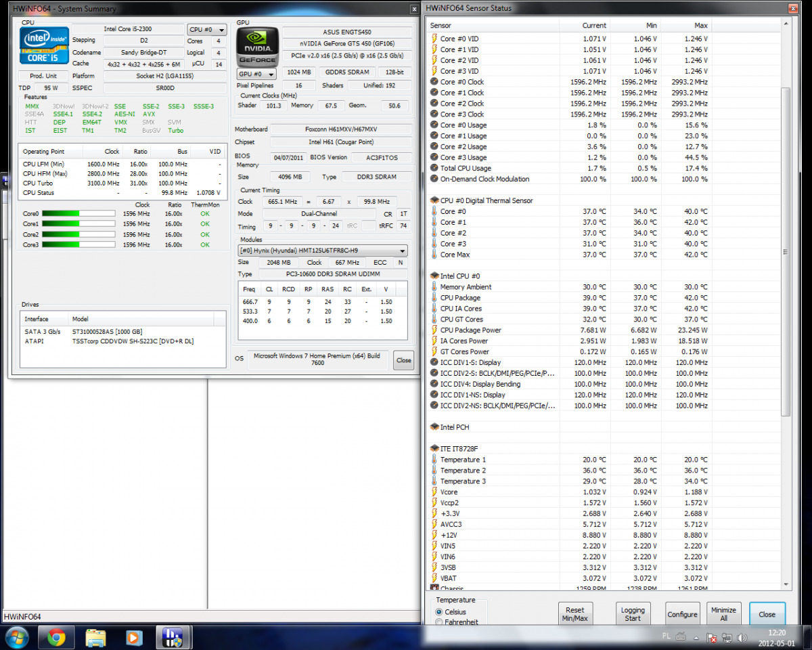Click the lightning icon beside VBAT
The width and height of the screenshot is (812, 650).
click(434, 579)
